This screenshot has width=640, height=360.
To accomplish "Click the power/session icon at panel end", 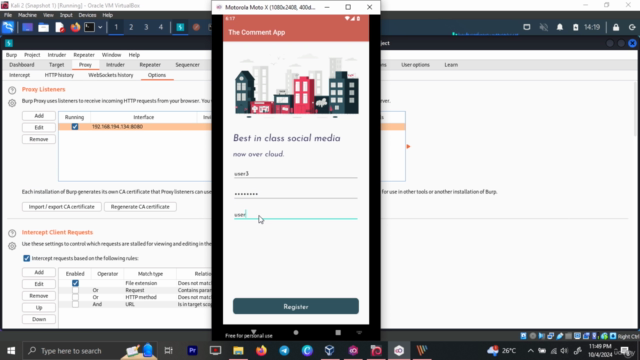I will pos(632,27).
